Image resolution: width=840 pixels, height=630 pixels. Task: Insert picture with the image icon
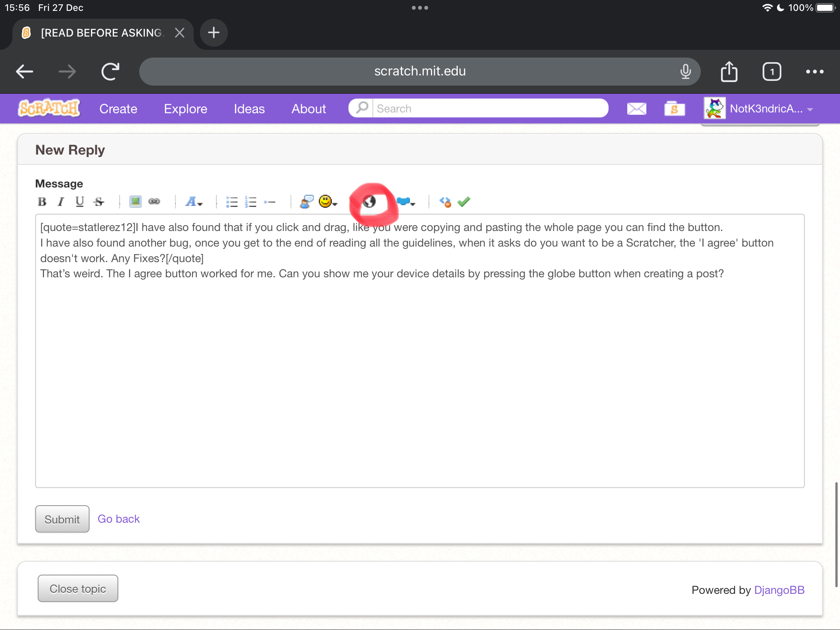coord(135,201)
